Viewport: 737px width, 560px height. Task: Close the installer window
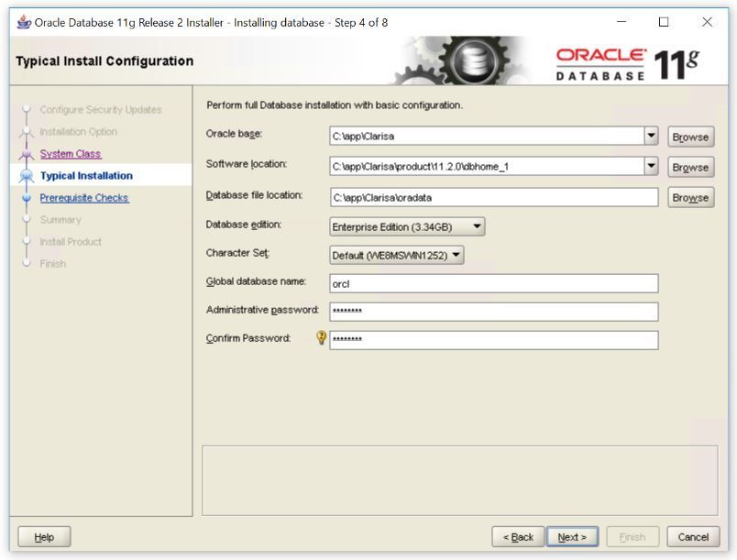point(707,22)
